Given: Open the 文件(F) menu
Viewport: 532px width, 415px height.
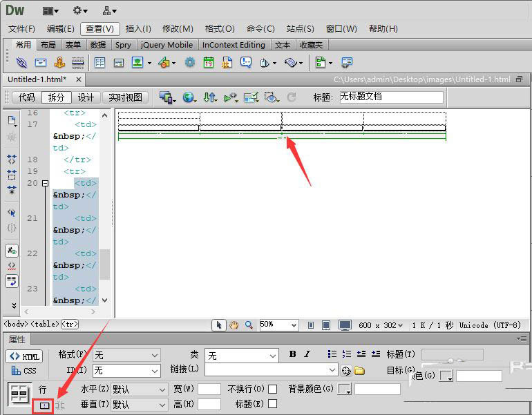Looking at the screenshot, I should [21, 29].
